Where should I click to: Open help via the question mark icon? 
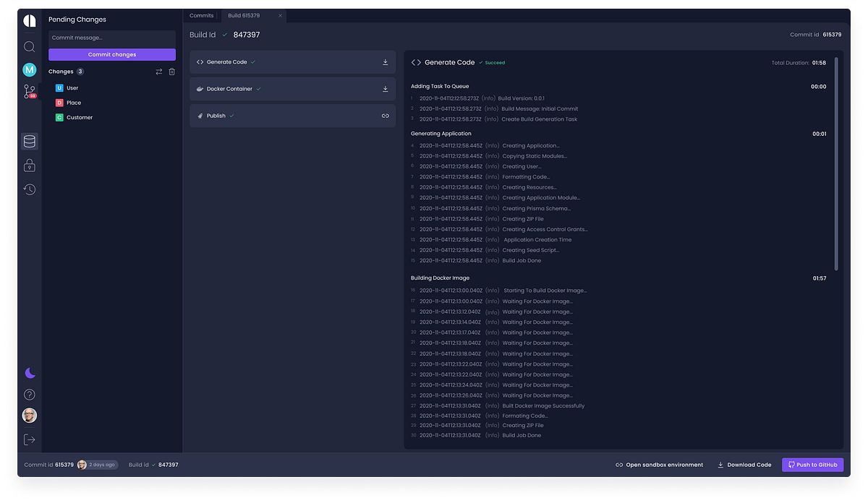point(29,395)
